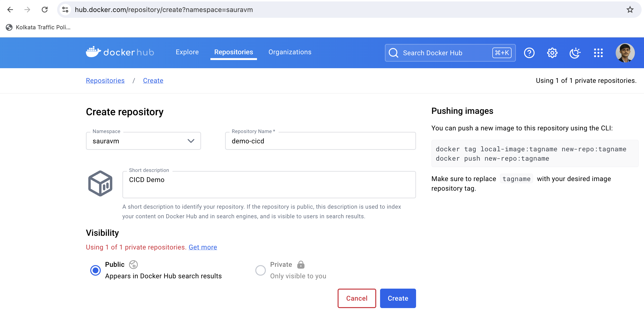Bookmark page with star icon
Viewport: 644px width, 316px height.
pyautogui.click(x=630, y=10)
